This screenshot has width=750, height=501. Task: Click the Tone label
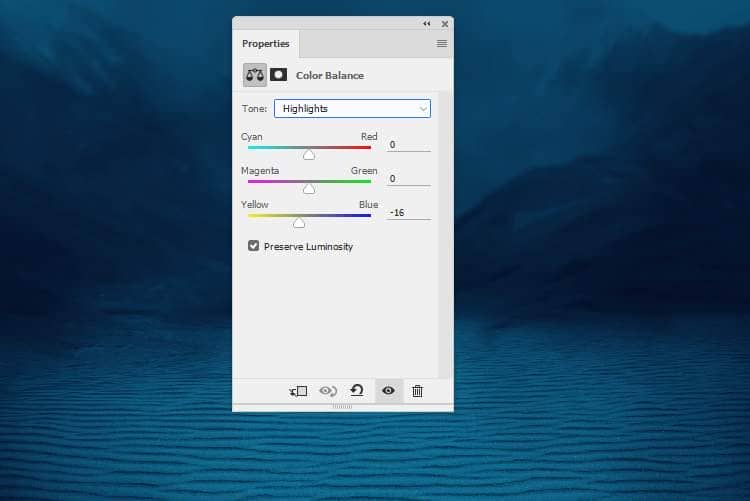[254, 109]
